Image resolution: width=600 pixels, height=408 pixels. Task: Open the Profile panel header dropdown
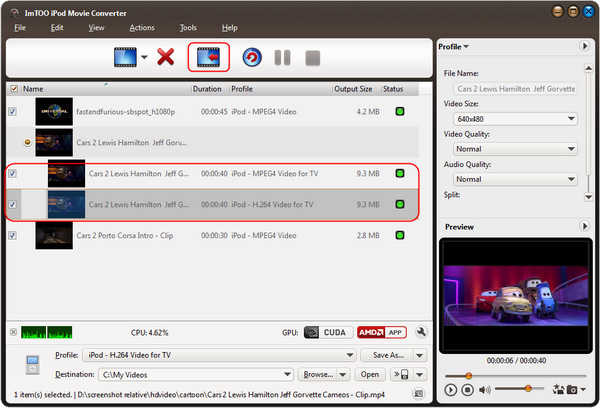click(x=453, y=47)
